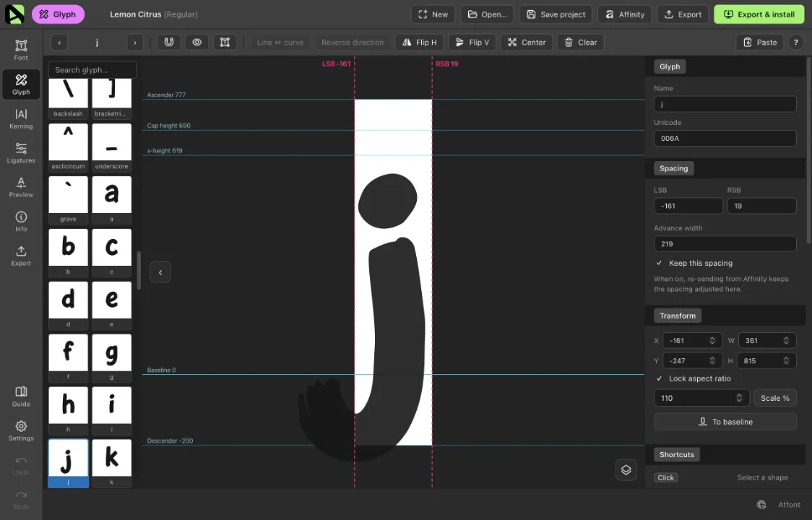Open the Kerning section
Screen dimensions: 812x520
click(x=21, y=118)
